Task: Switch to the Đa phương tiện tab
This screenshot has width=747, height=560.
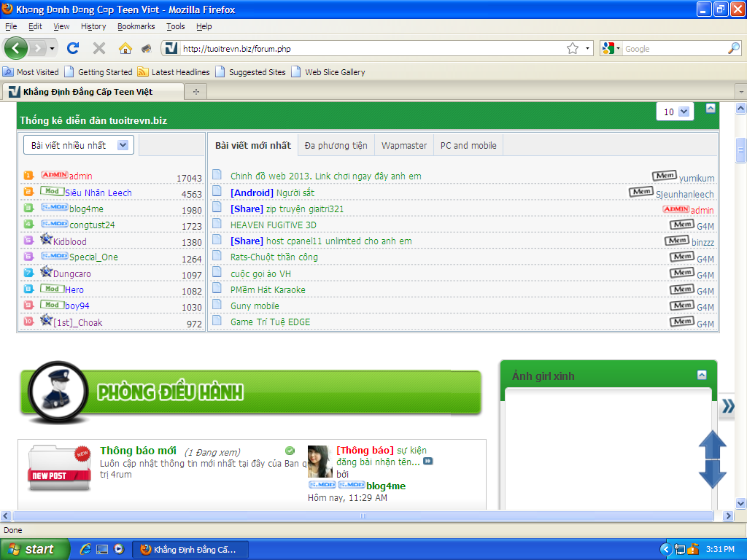Action: [x=336, y=145]
